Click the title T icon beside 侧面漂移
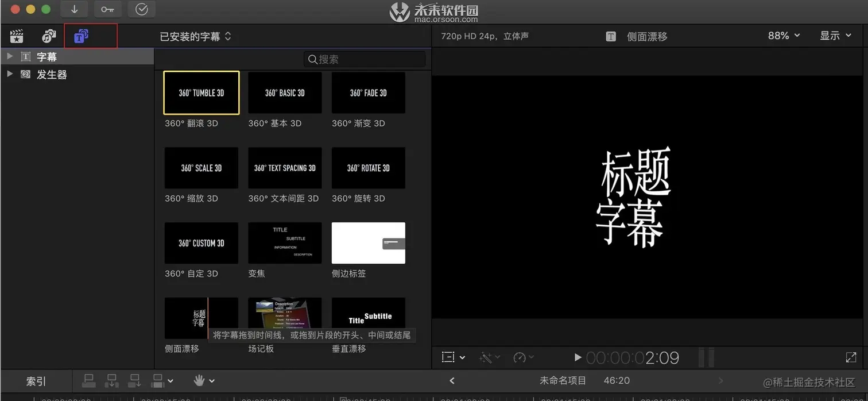This screenshot has height=401, width=868. pos(611,36)
